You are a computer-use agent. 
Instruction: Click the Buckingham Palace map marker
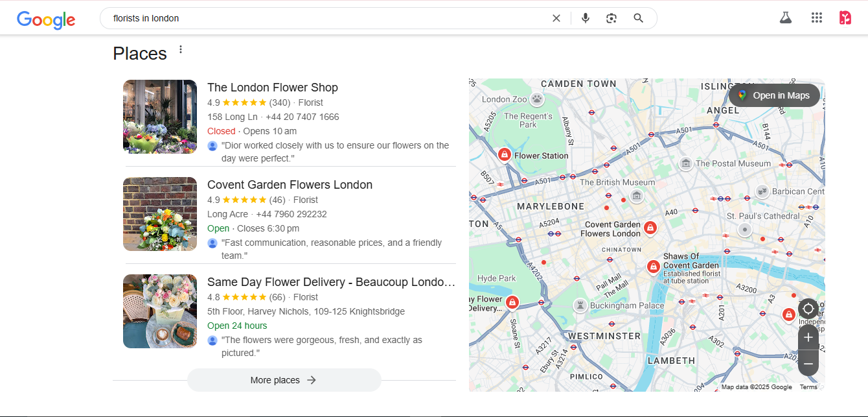[580, 305]
